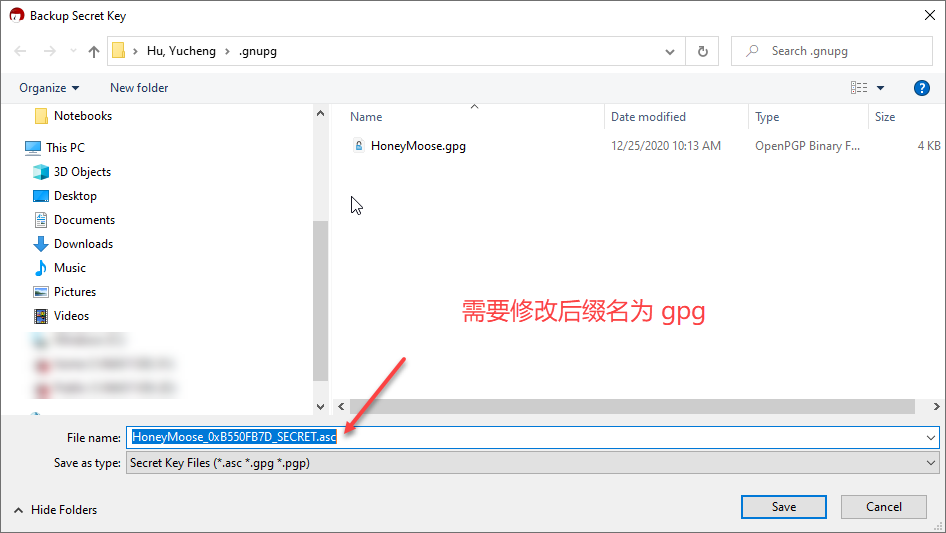
Task: Click the Music note icon
Action: [41, 268]
